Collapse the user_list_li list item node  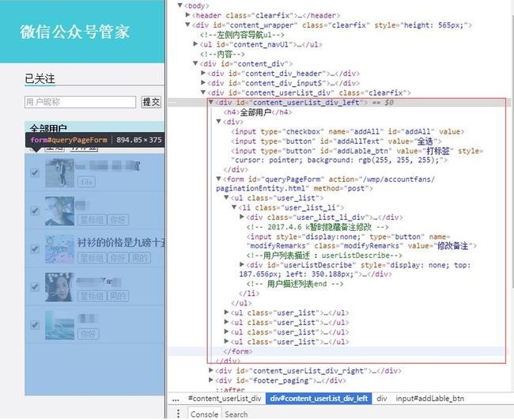pyautogui.click(x=234, y=207)
